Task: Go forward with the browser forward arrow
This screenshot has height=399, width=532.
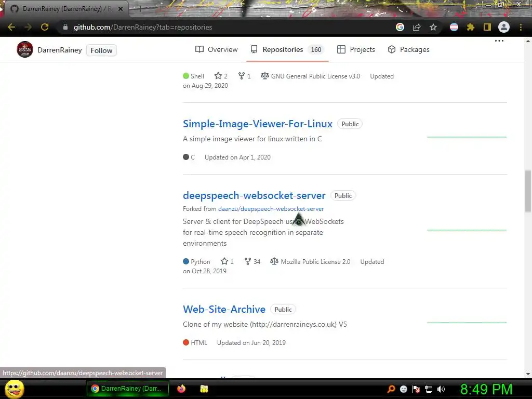Action: pyautogui.click(x=28, y=27)
